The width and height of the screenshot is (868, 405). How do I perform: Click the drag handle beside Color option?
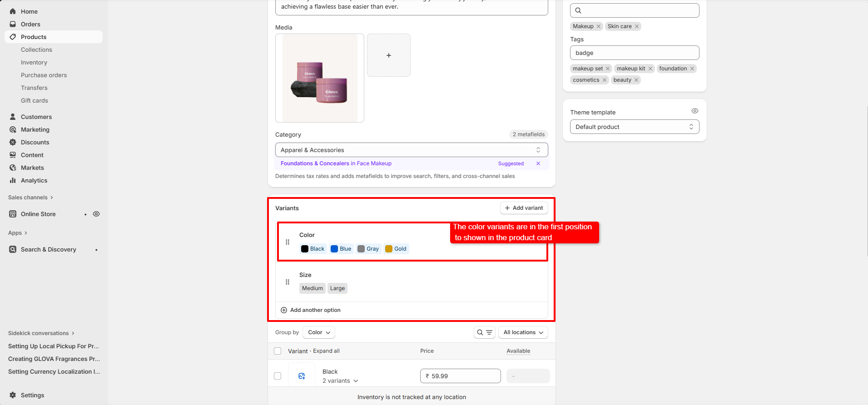pos(287,242)
